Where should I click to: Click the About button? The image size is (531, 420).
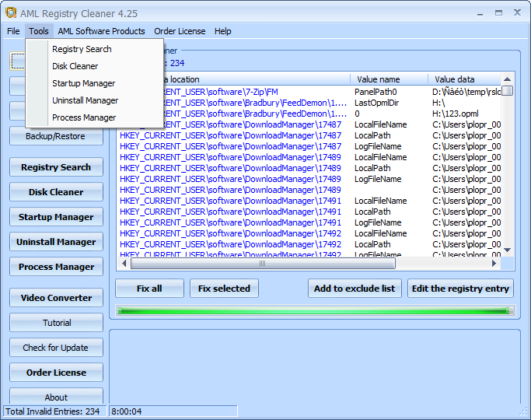(x=56, y=397)
